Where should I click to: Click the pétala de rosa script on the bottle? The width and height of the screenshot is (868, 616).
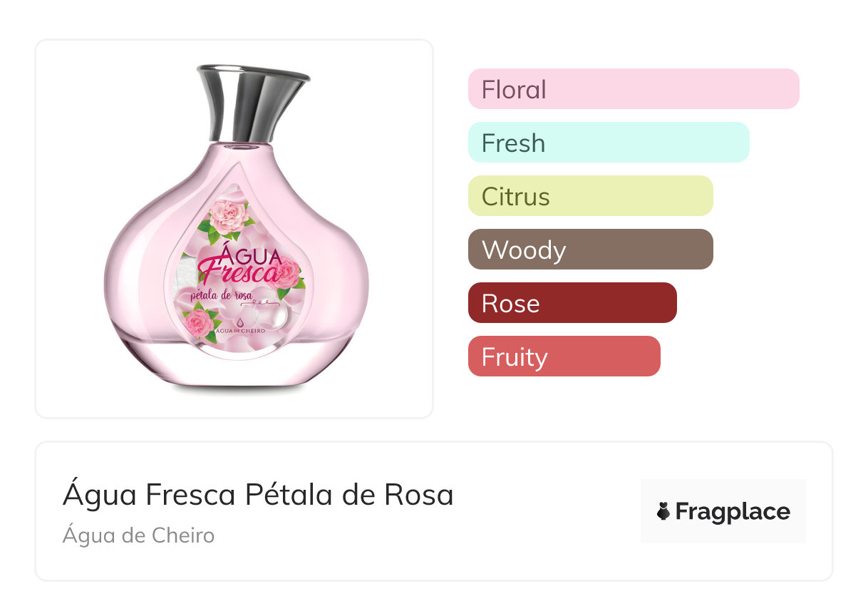pyautogui.click(x=220, y=295)
